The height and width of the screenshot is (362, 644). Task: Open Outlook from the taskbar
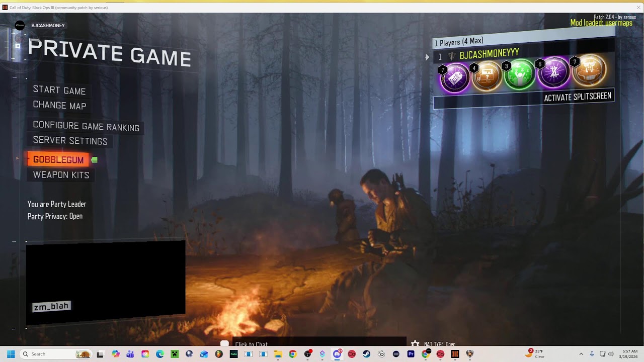(204, 354)
